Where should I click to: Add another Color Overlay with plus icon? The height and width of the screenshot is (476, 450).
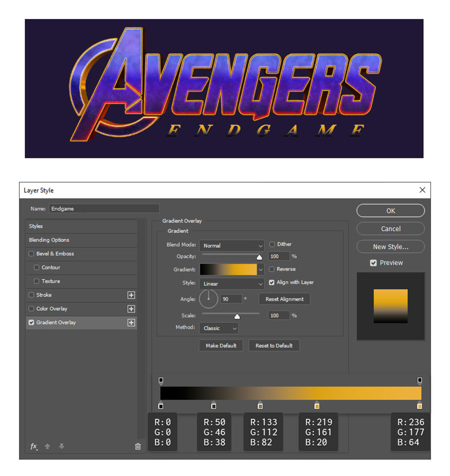131,309
